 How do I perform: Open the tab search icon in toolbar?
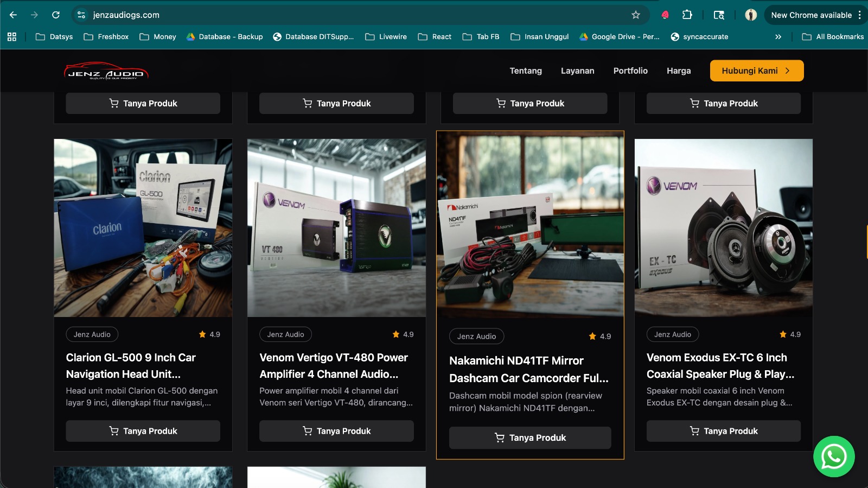click(x=719, y=15)
